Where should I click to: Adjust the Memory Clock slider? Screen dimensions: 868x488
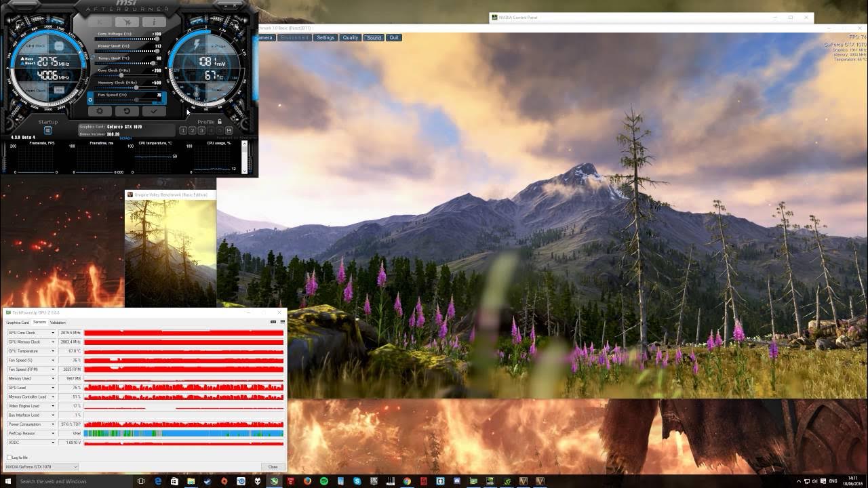[127, 87]
